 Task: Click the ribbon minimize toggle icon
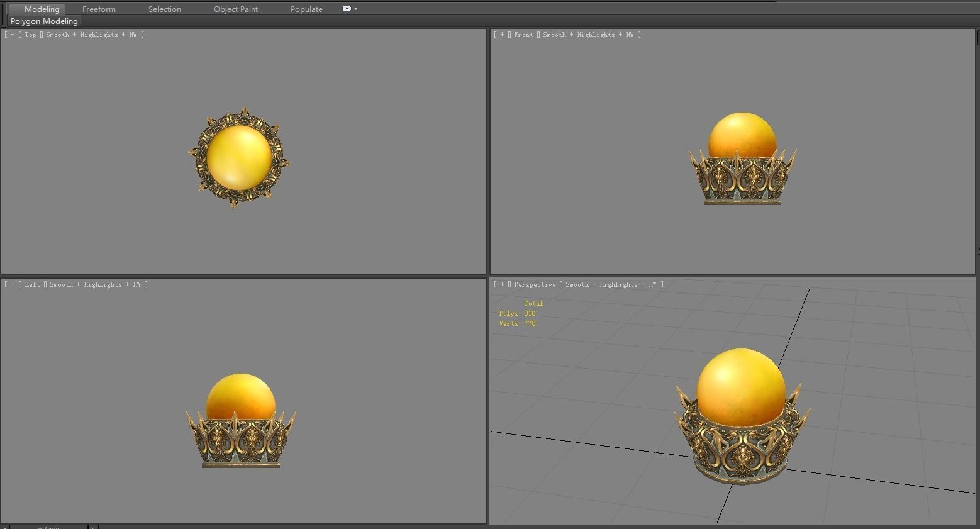[347, 9]
